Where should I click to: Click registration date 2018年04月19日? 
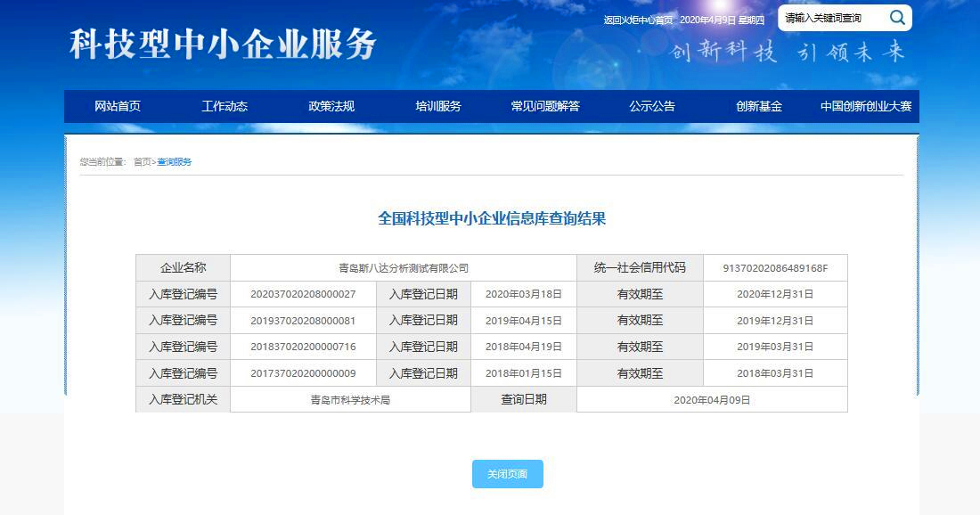pyautogui.click(x=524, y=347)
